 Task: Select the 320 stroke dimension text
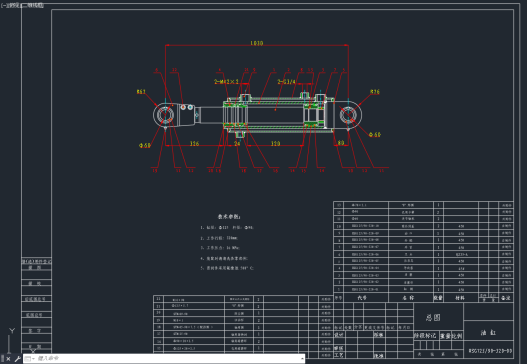(276, 144)
